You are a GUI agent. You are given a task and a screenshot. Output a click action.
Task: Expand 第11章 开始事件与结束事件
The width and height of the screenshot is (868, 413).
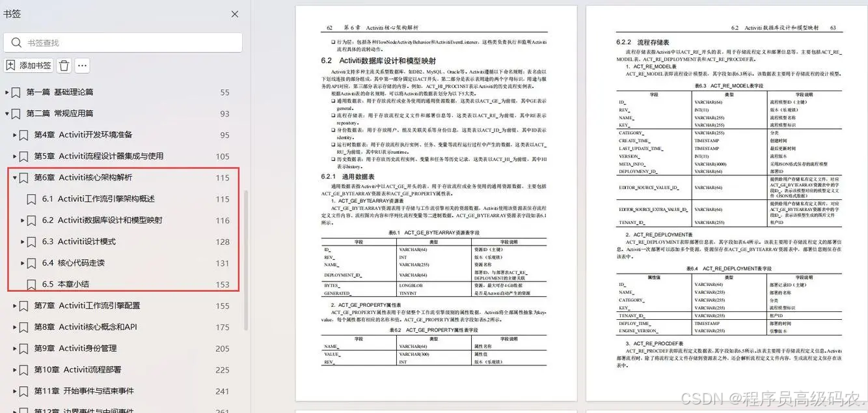(14, 391)
